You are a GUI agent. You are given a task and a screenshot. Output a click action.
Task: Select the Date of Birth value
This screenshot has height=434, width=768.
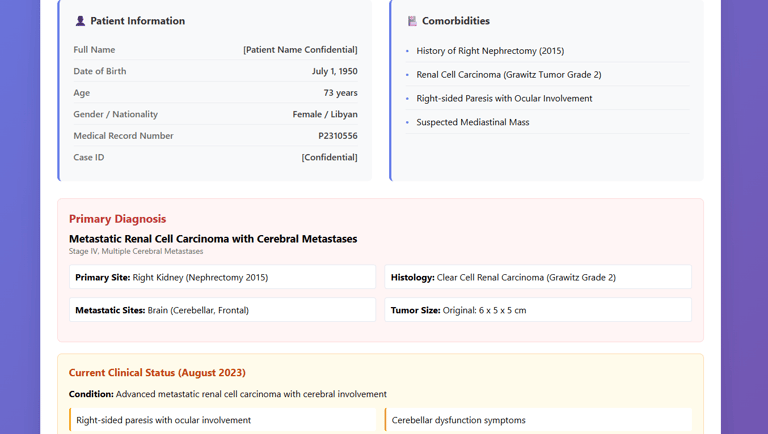334,72
